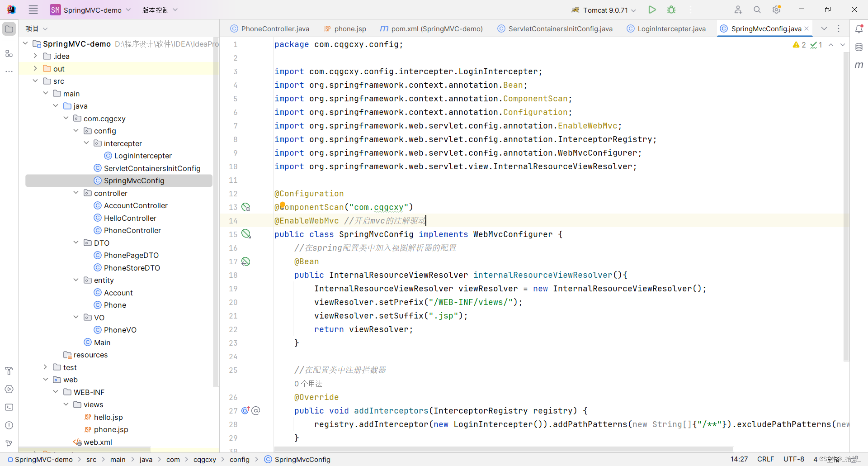This screenshot has height=466, width=868.
Task: Toggle the Project tool window folder icon
Action: point(9,29)
